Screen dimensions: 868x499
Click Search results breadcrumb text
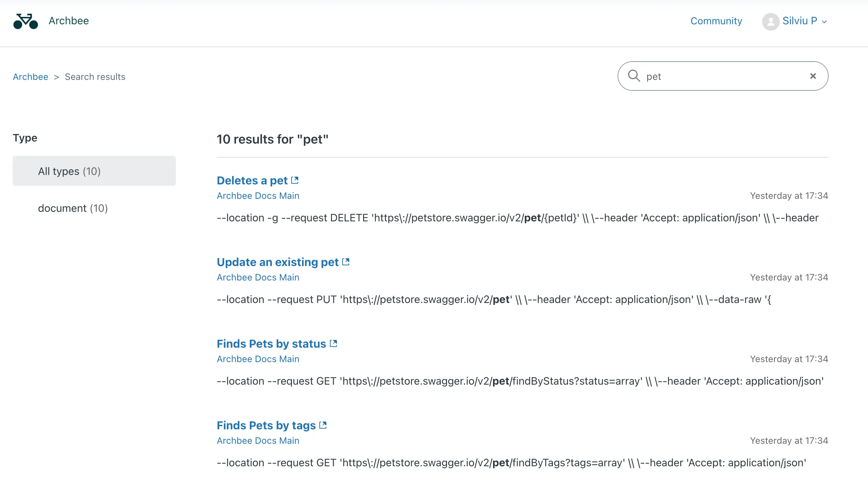pos(95,77)
